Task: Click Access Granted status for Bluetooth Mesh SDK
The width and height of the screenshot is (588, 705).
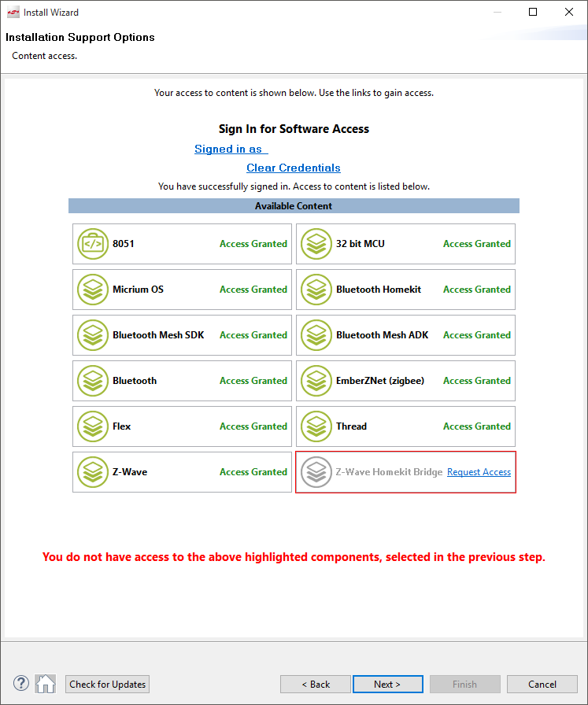Action: (253, 335)
